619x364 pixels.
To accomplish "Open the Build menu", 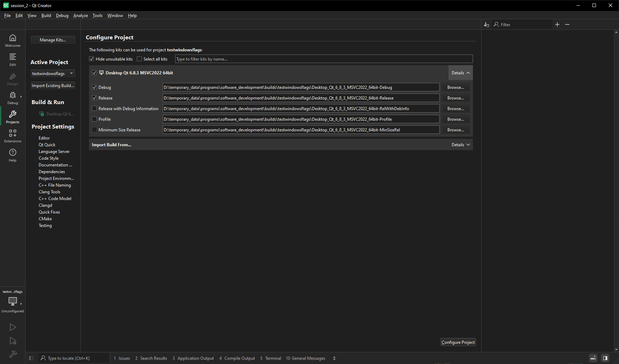I will tap(46, 15).
